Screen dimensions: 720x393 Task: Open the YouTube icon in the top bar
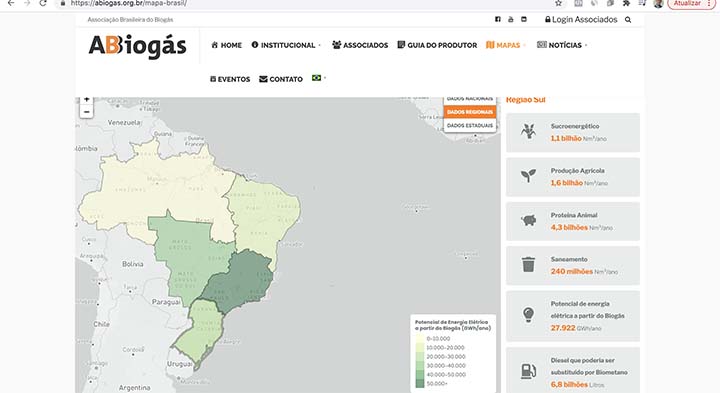pyautogui.click(x=511, y=19)
